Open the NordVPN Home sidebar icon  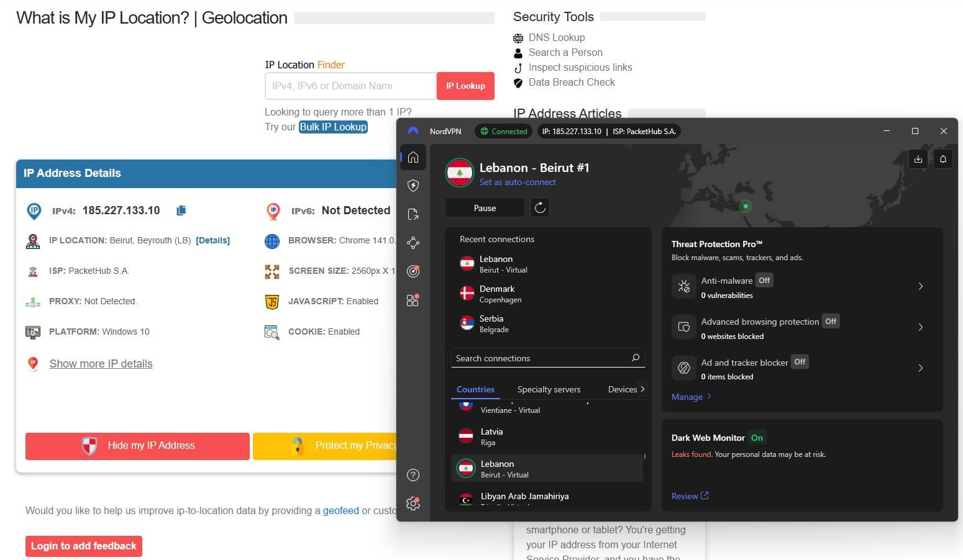click(x=413, y=157)
